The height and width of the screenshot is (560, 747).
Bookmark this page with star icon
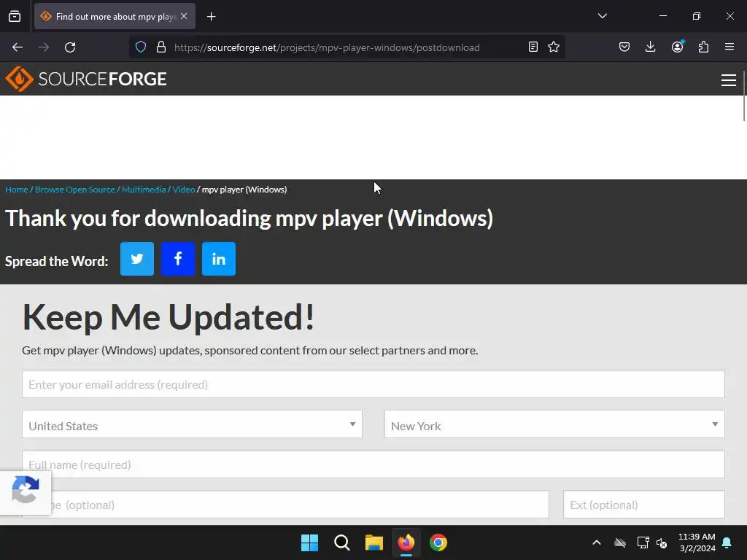pos(553,47)
